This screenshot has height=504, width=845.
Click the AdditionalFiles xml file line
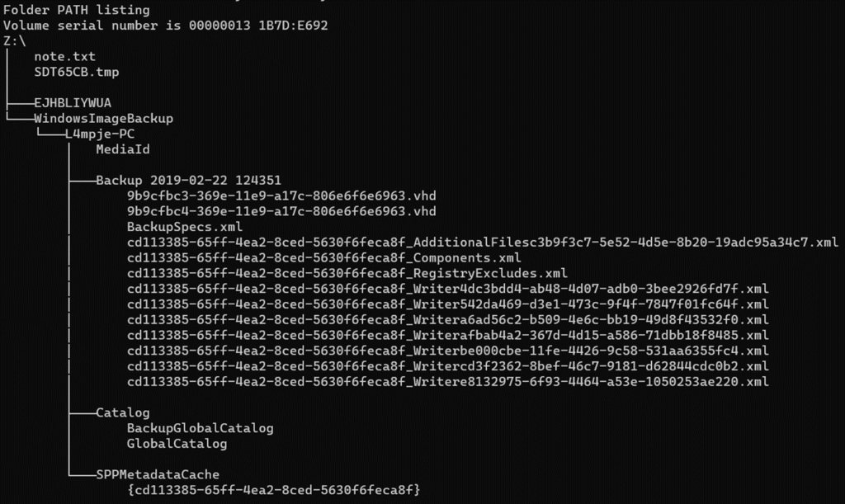point(482,243)
